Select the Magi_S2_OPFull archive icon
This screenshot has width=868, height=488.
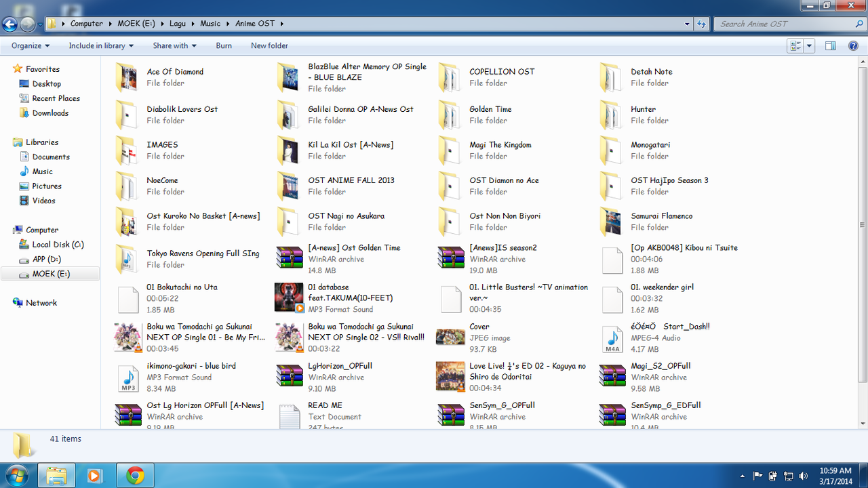click(x=612, y=377)
